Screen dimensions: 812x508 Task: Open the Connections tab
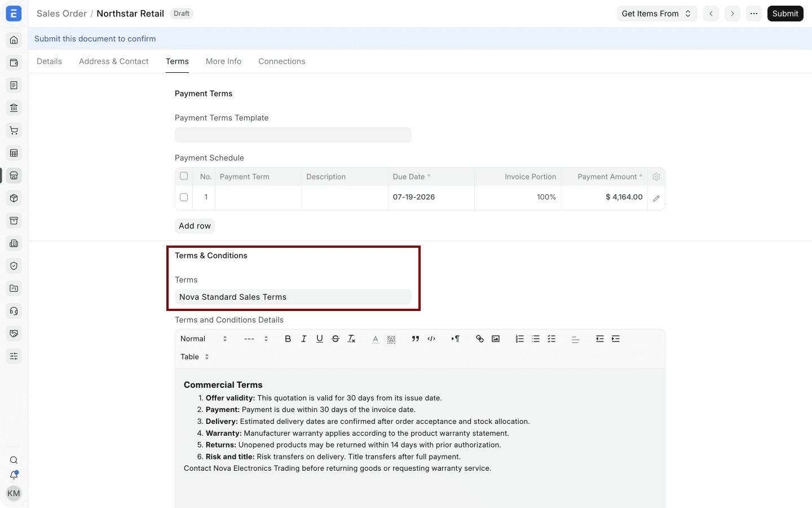point(282,62)
